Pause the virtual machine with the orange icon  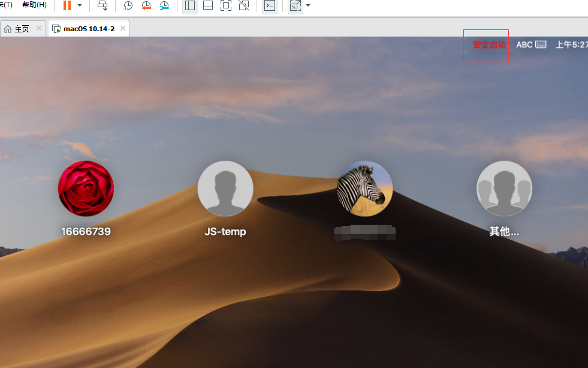coord(67,5)
